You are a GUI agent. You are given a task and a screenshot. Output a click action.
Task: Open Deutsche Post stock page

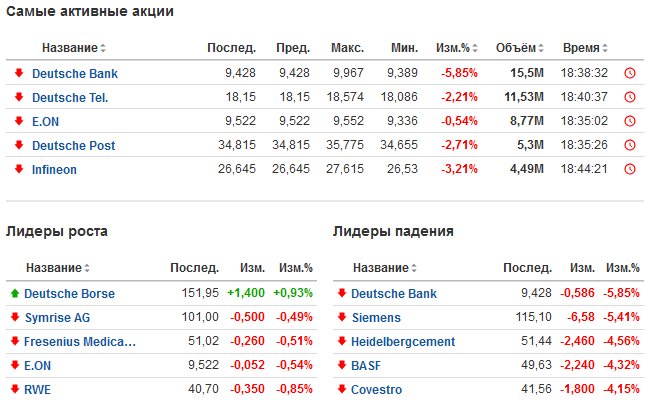74,146
